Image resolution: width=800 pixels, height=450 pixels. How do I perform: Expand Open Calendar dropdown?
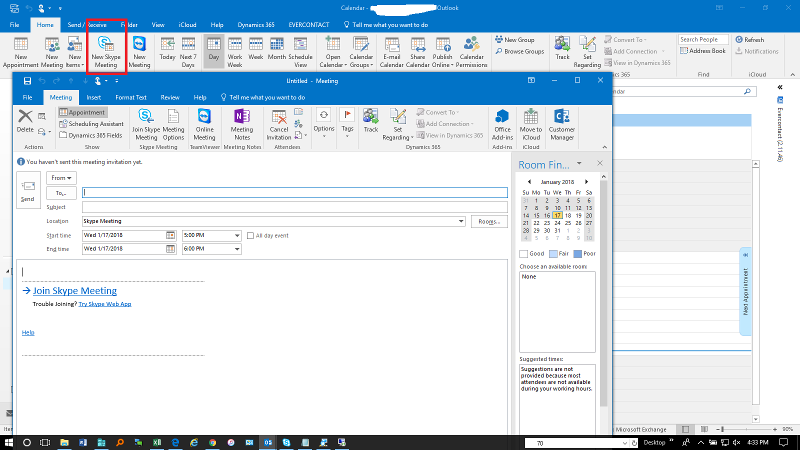click(x=333, y=52)
